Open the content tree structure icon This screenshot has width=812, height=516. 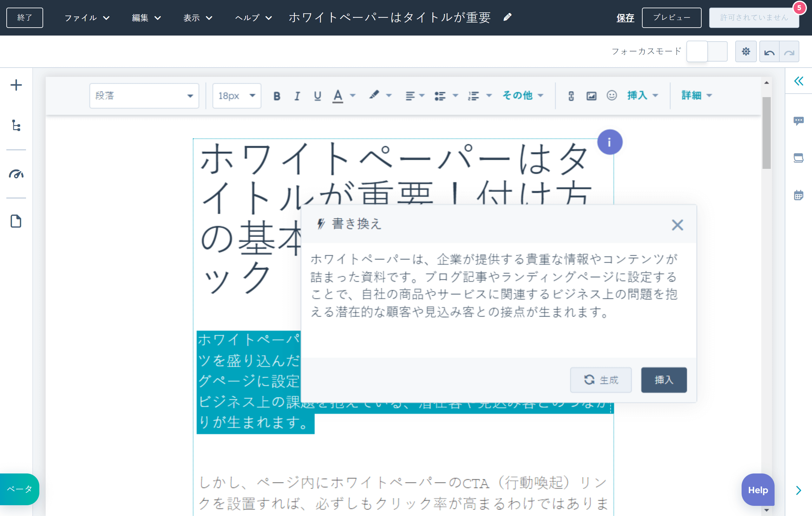pos(16,125)
